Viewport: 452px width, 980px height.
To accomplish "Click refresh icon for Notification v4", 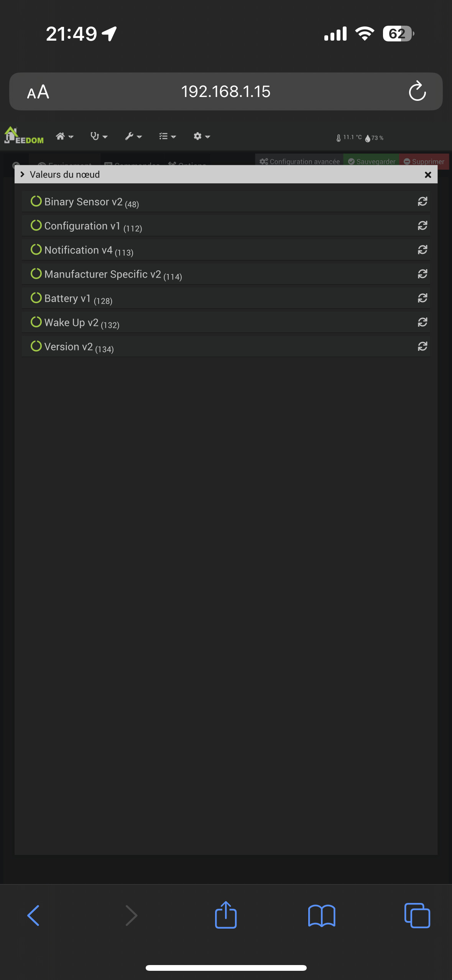I will click(422, 250).
